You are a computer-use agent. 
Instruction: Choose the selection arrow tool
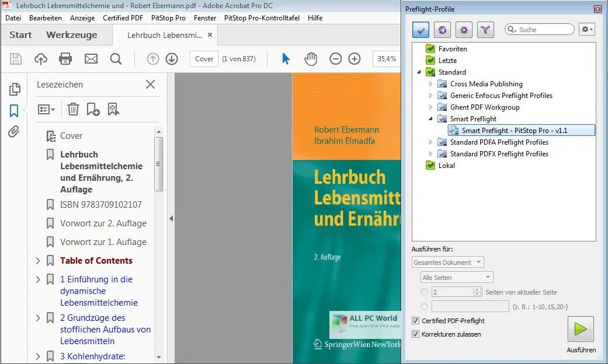(x=286, y=59)
